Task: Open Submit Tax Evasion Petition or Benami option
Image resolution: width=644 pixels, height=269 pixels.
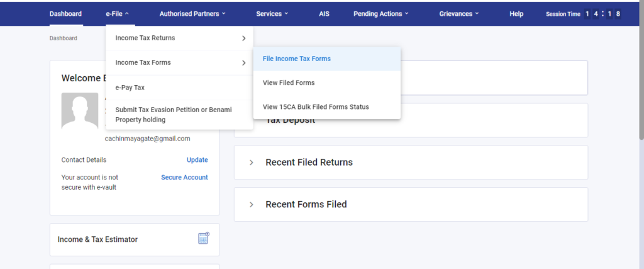Action: (174, 115)
